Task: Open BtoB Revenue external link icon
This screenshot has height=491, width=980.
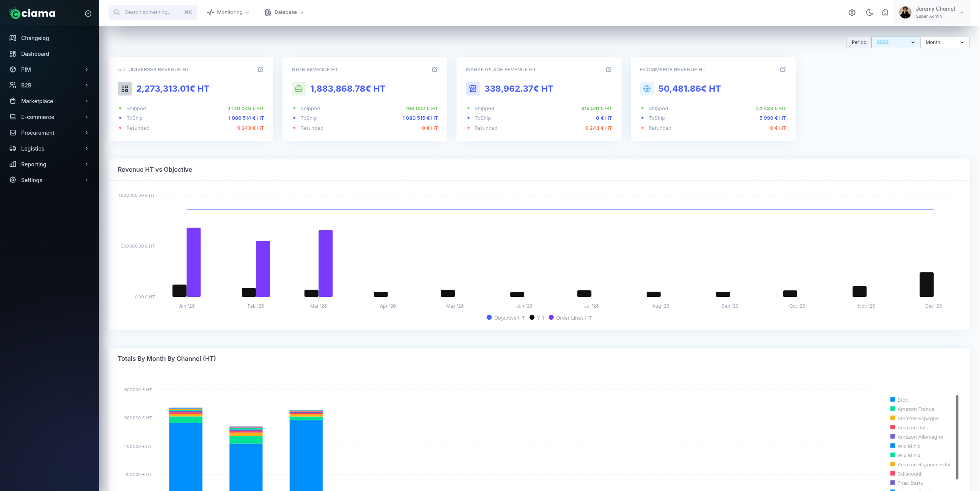Action: pyautogui.click(x=435, y=69)
